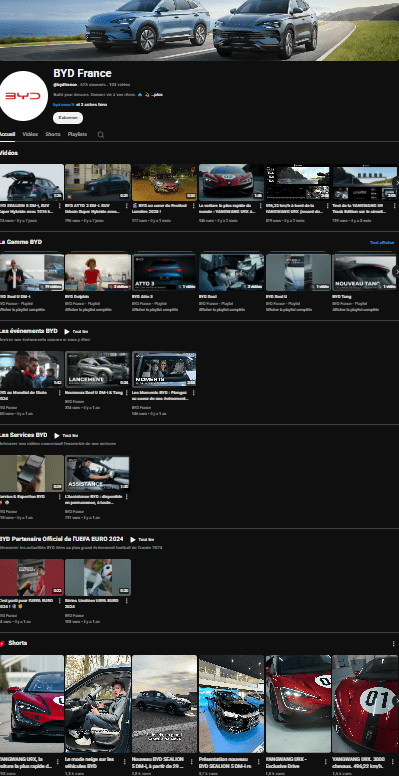The height and width of the screenshot is (776, 399).
Task: Open the BYD Dolphin playlist thumbnail
Action: pyautogui.click(x=98, y=272)
